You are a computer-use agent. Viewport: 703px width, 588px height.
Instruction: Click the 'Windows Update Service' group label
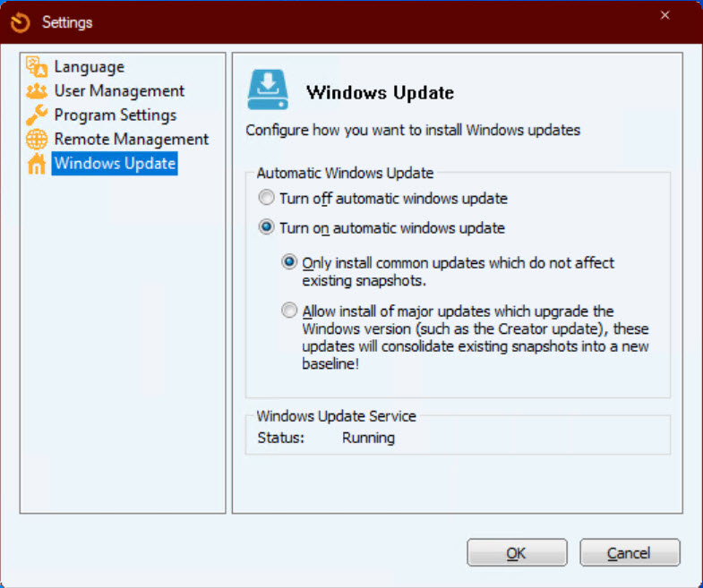point(336,416)
